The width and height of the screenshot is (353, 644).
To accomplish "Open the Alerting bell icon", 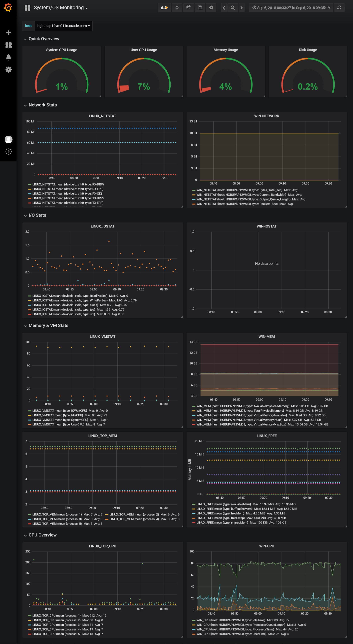I will point(8,58).
